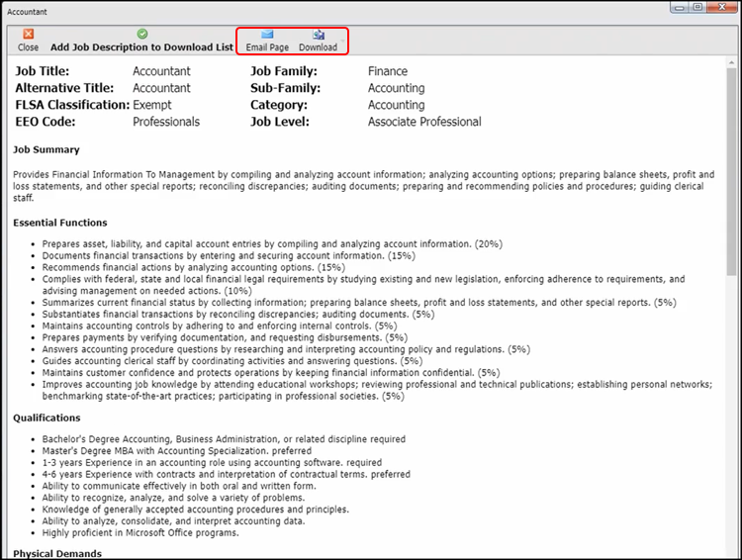The image size is (742, 560).
Task: Select "Add Job Description to Download List" label
Action: 142,47
